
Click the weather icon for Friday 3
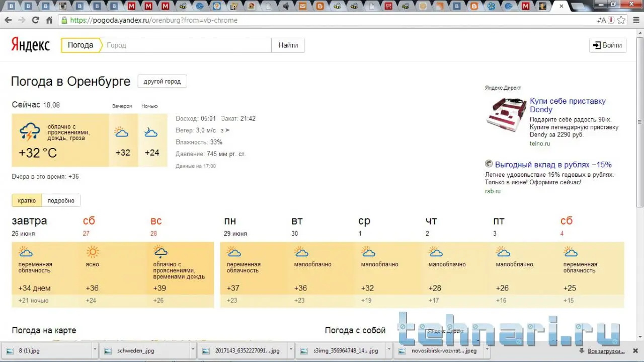(x=503, y=252)
